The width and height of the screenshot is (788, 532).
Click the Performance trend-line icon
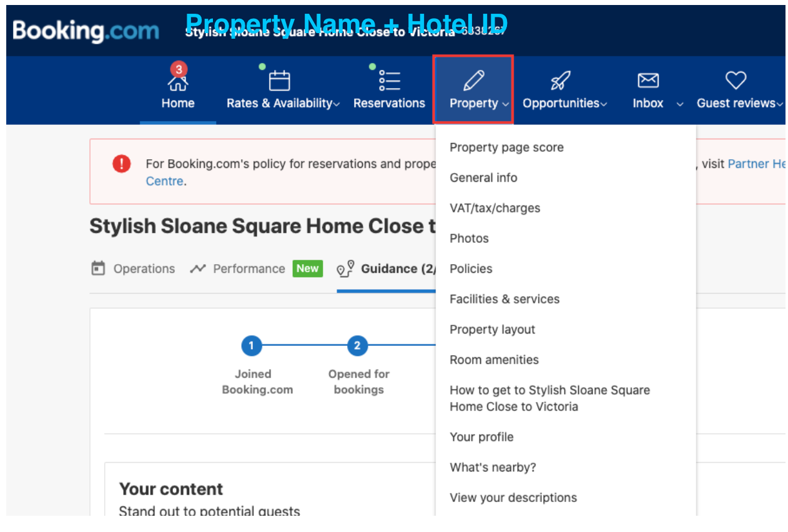tap(198, 269)
